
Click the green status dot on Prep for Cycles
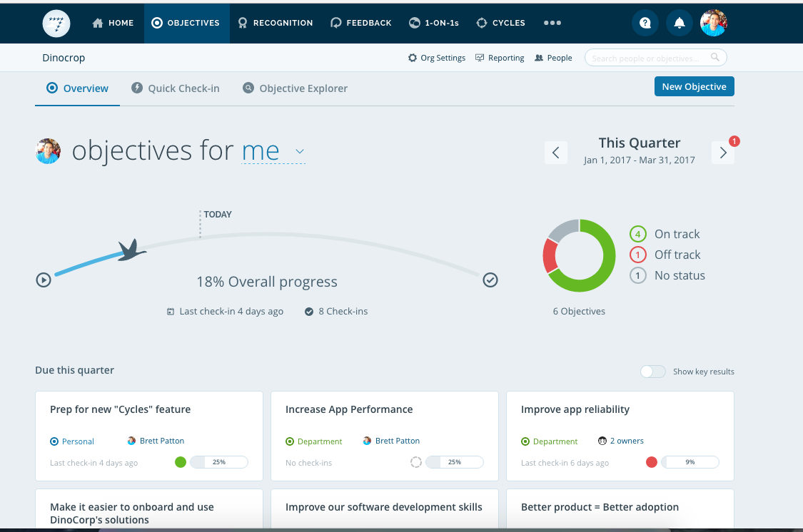(x=181, y=462)
